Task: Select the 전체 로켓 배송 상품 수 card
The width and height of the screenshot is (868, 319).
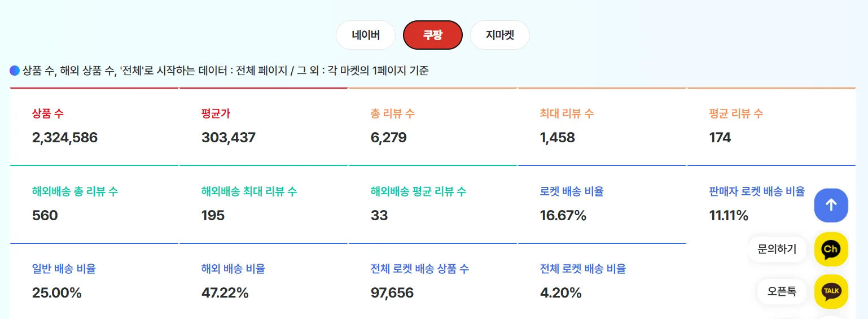Action: coord(432,281)
